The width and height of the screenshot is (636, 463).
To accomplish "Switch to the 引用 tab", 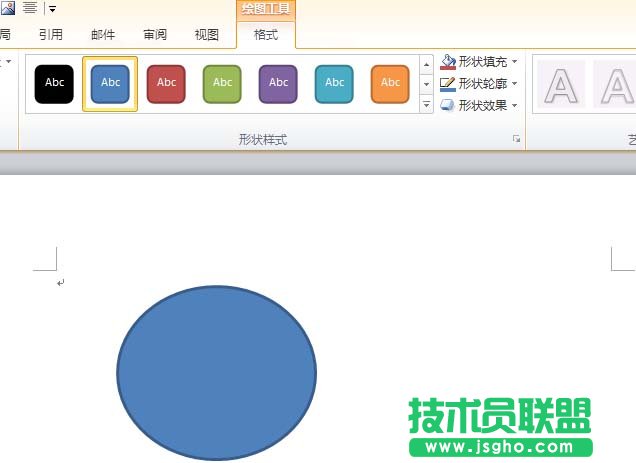I will click(x=51, y=34).
